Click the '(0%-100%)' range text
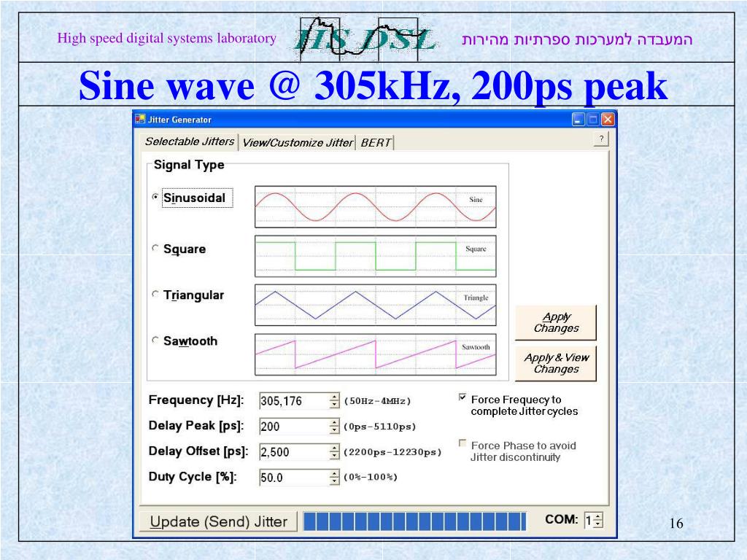747x560 pixels. [371, 477]
